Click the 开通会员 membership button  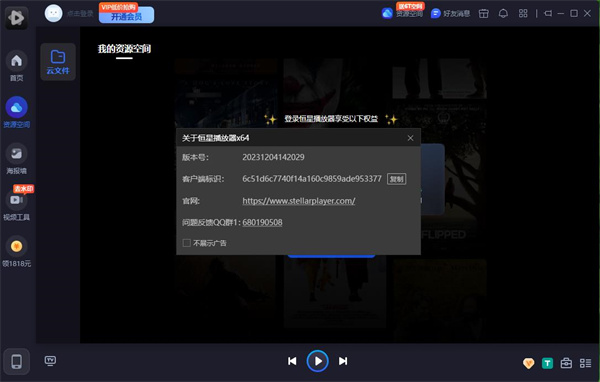pyautogui.click(x=127, y=15)
